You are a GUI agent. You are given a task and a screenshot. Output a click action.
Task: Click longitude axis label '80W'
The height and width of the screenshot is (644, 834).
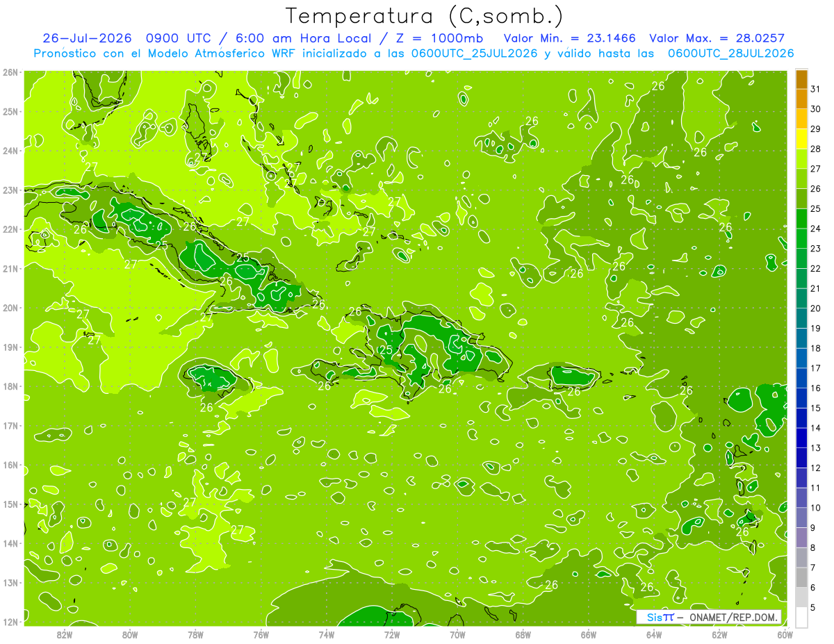point(129,635)
